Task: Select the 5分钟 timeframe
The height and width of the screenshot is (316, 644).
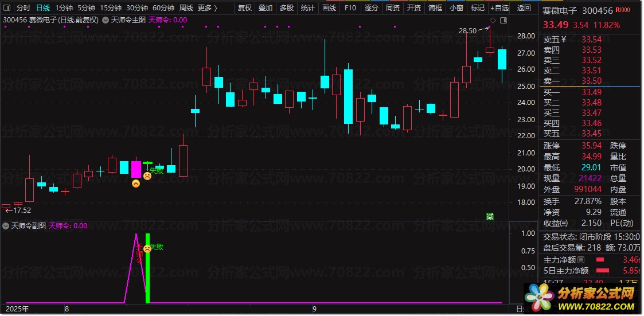Action: tap(86, 8)
